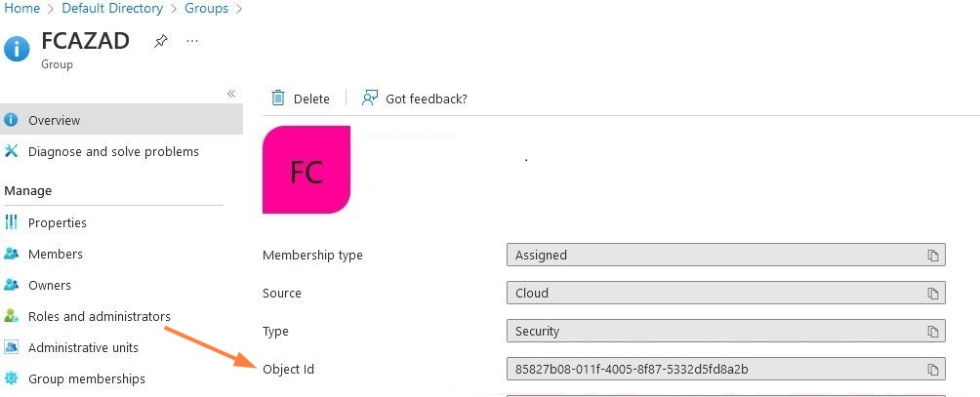
Task: Pin the FCAZAD group to dashboard
Action: click(x=161, y=42)
